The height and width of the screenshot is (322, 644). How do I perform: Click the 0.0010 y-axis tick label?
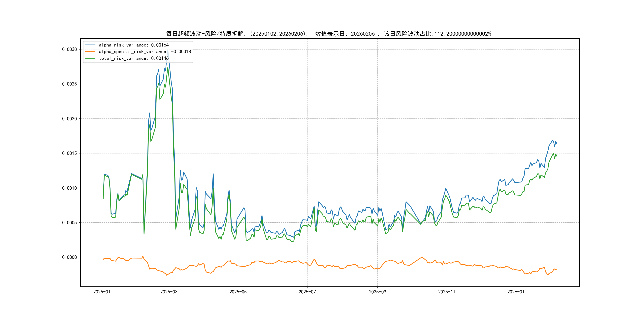tap(70, 188)
